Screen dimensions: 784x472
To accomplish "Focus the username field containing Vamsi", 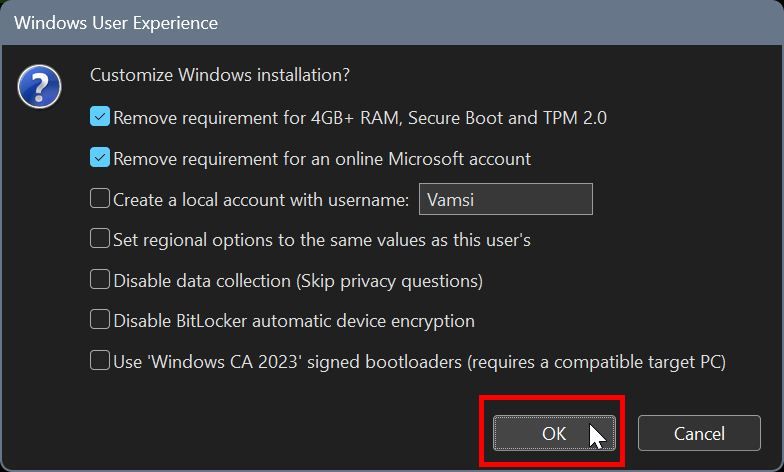I will pyautogui.click(x=505, y=199).
